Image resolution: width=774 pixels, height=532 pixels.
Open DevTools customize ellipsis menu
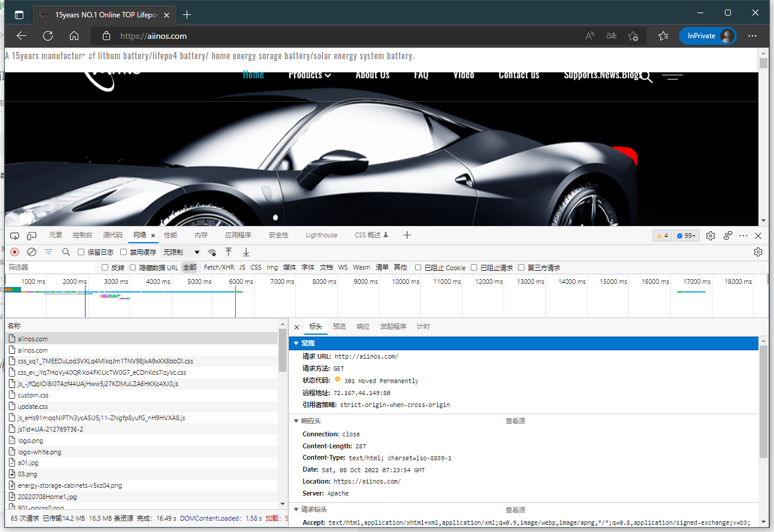point(743,236)
